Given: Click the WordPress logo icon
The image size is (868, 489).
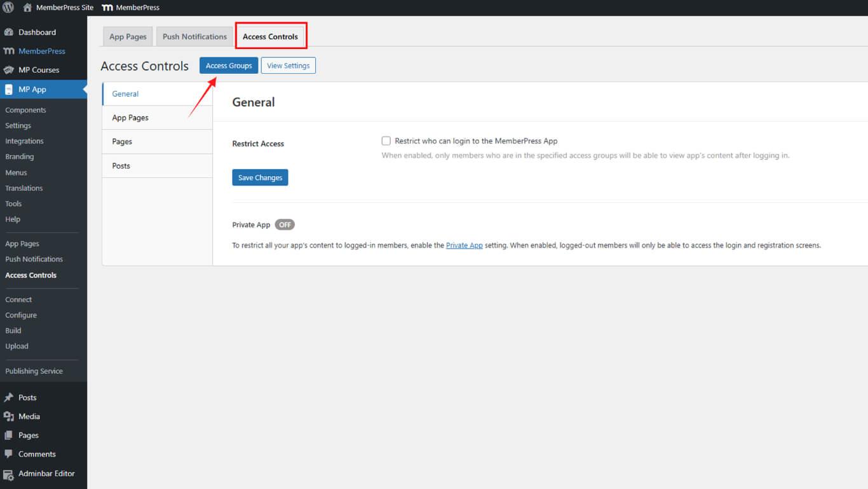Looking at the screenshot, I should click(8, 8).
